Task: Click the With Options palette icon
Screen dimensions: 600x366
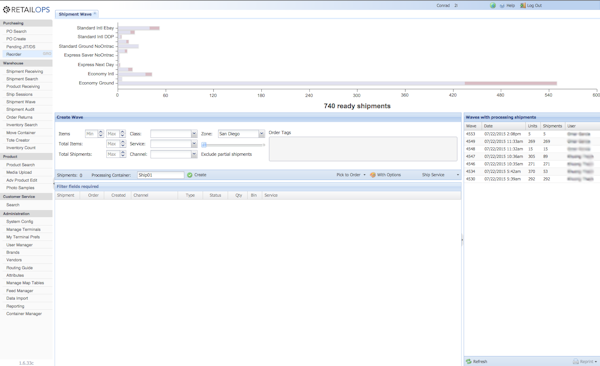Action: click(373, 175)
